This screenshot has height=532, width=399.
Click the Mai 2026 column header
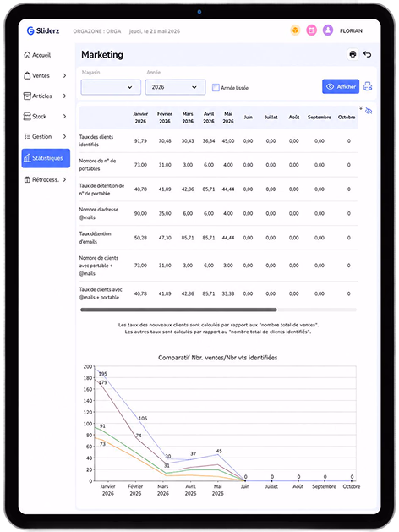tap(228, 118)
